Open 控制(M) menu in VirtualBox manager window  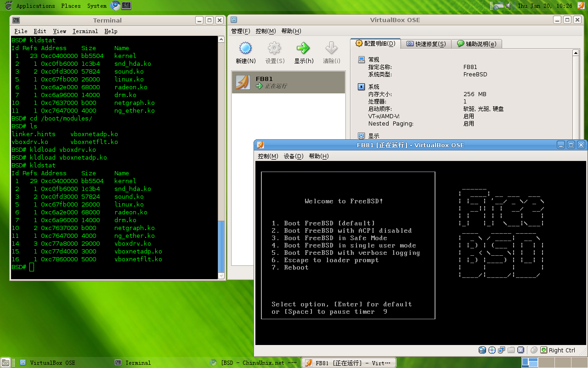point(266,31)
